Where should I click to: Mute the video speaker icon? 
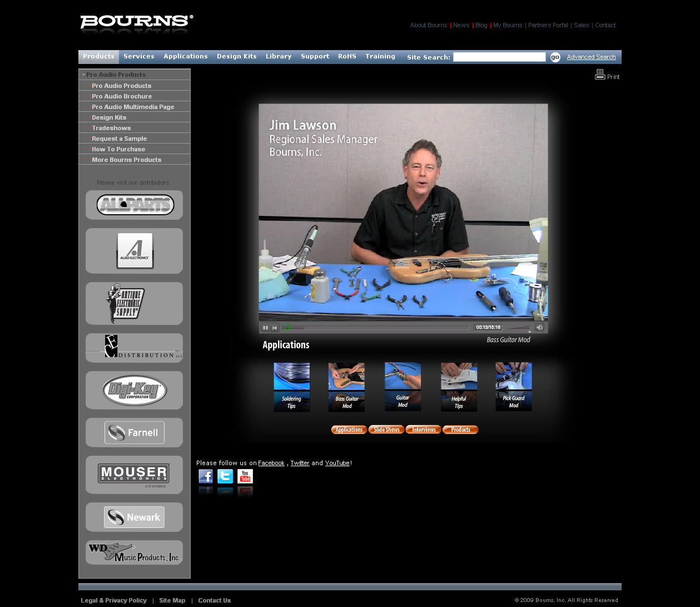click(539, 328)
